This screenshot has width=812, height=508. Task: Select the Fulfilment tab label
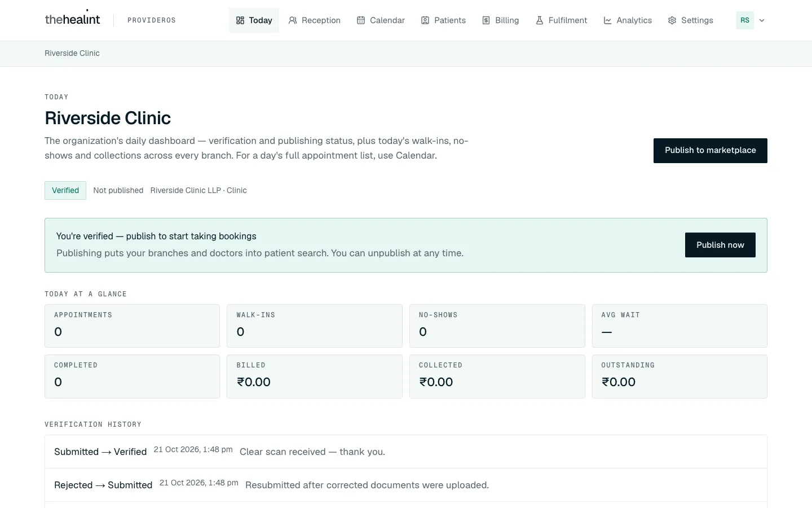(568, 20)
